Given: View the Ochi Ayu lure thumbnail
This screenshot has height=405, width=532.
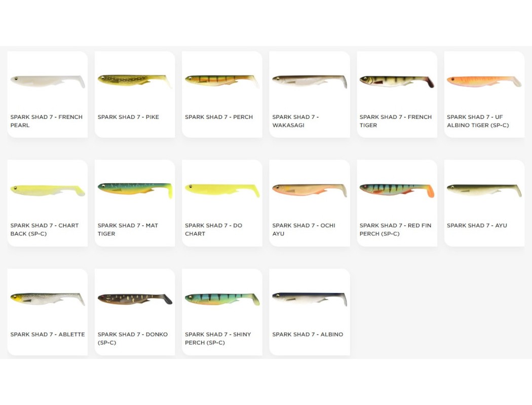Looking at the screenshot, I should pyautogui.click(x=310, y=190).
